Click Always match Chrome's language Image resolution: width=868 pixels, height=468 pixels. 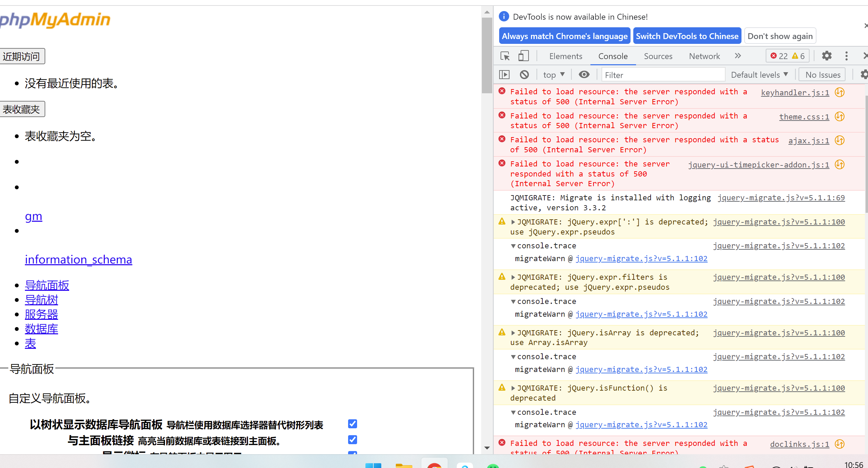(564, 36)
